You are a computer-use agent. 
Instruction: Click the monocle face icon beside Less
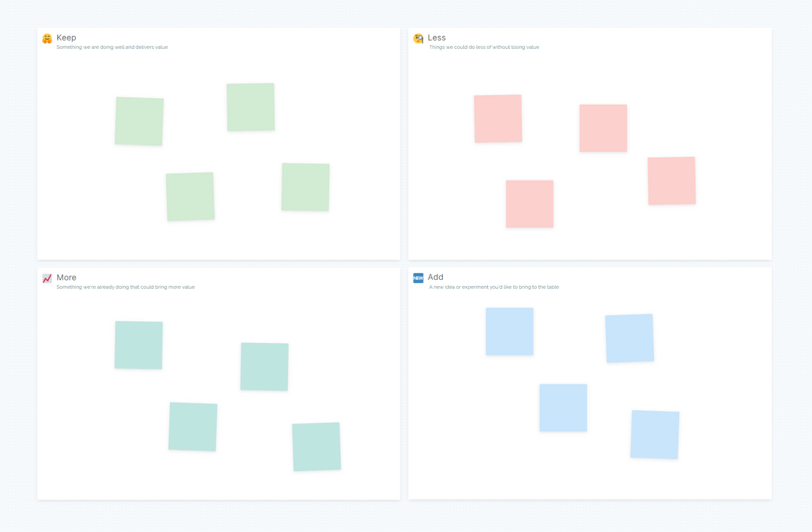click(x=418, y=38)
